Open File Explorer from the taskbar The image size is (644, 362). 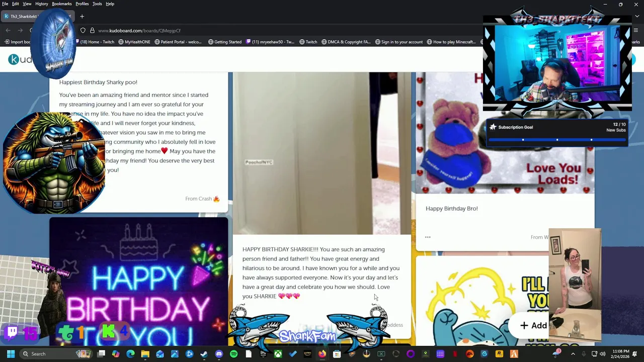click(x=145, y=354)
